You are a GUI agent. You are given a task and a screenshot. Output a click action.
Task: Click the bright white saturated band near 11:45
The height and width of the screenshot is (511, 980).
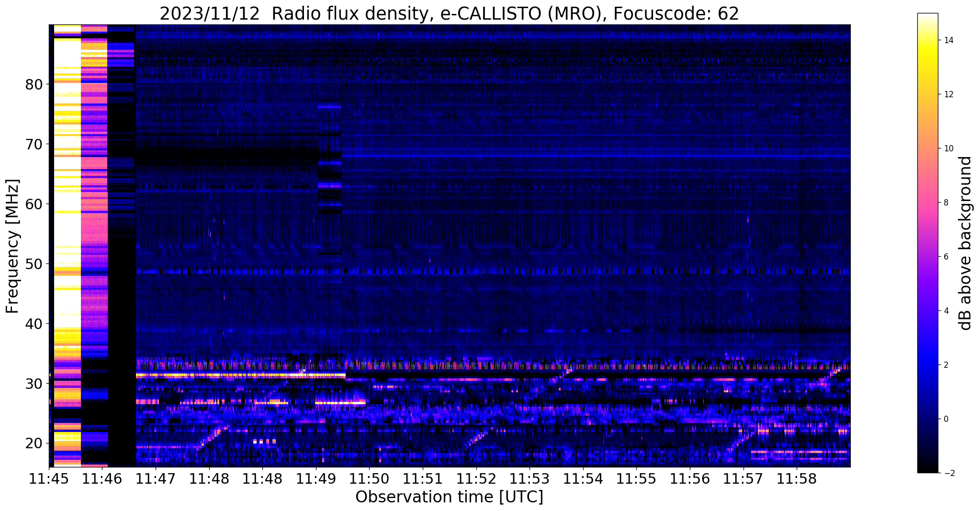click(68, 246)
